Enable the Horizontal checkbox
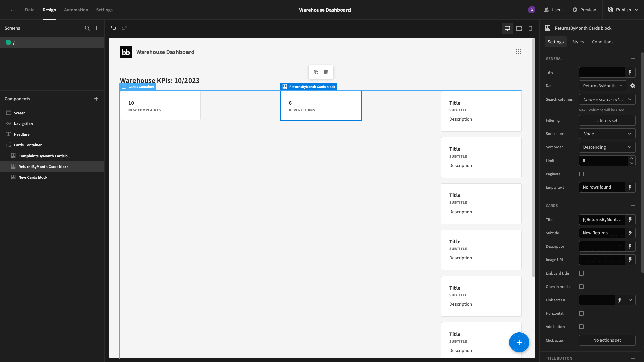 click(x=581, y=313)
